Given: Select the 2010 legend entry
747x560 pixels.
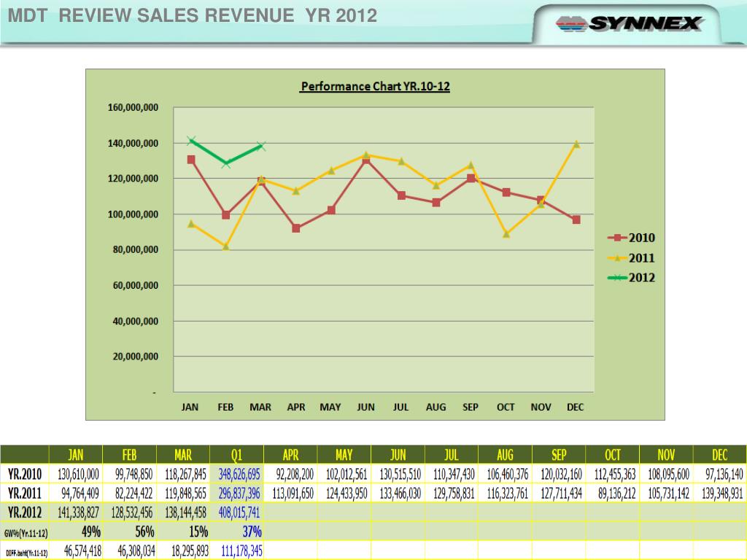Looking at the screenshot, I should click(631, 238).
